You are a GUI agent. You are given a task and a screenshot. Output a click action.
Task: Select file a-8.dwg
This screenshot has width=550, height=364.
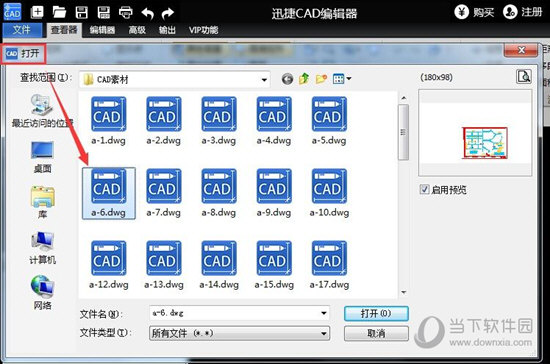[219, 193]
